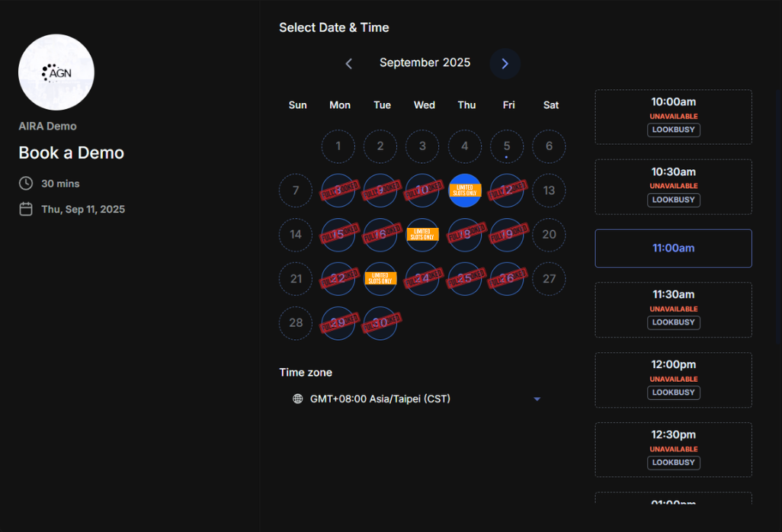Go to the previous month
Image resolution: width=782 pixels, height=532 pixels.
(x=349, y=63)
